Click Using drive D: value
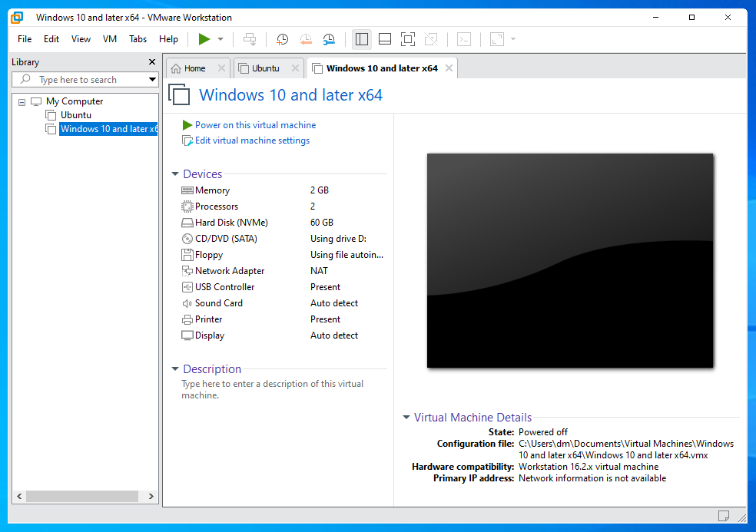Image resolution: width=756 pixels, height=532 pixels. [338, 239]
